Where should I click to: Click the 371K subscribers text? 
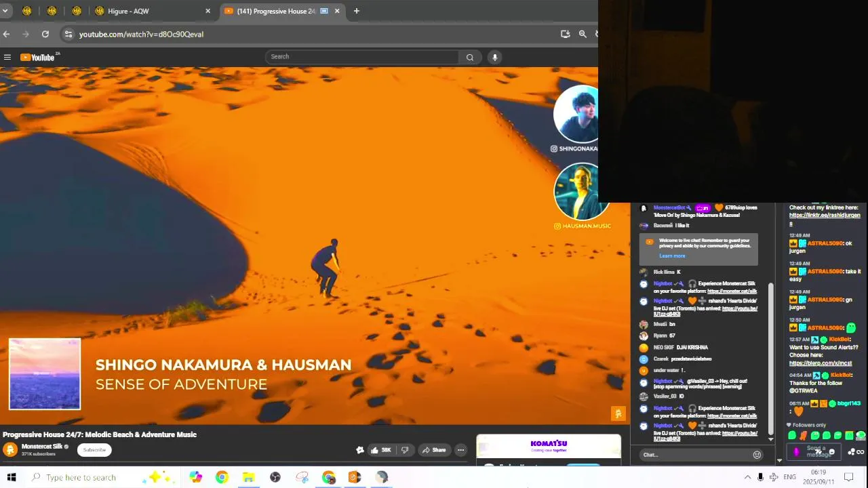click(x=39, y=454)
